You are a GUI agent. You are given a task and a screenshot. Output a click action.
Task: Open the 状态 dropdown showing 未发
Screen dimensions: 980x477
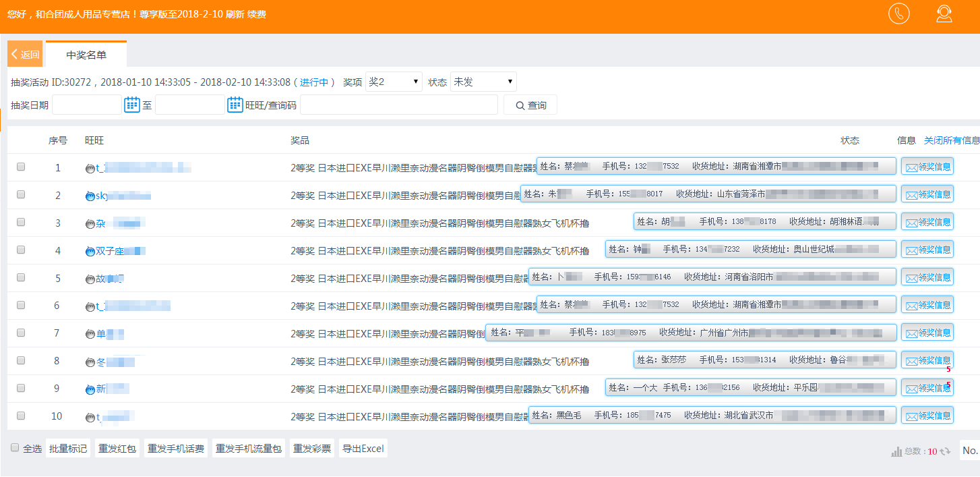coord(483,82)
